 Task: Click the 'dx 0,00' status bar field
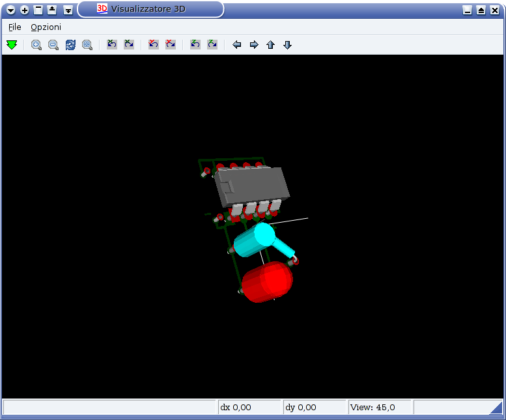click(x=249, y=407)
